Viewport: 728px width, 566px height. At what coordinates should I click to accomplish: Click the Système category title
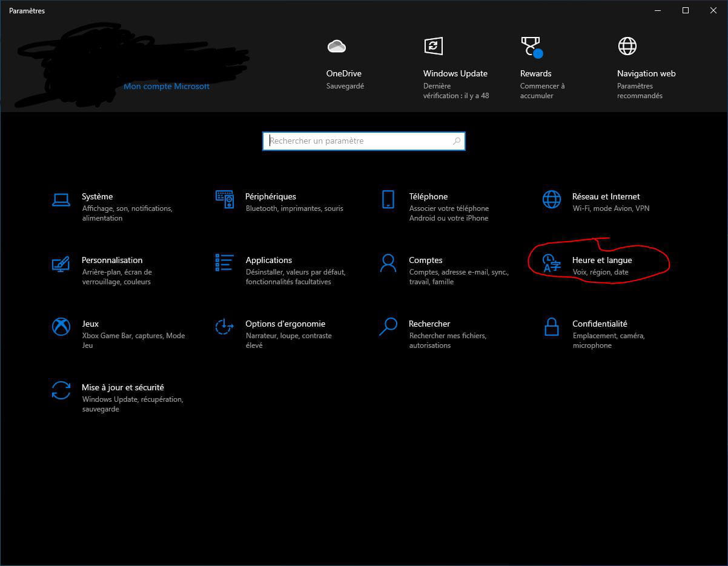point(98,196)
